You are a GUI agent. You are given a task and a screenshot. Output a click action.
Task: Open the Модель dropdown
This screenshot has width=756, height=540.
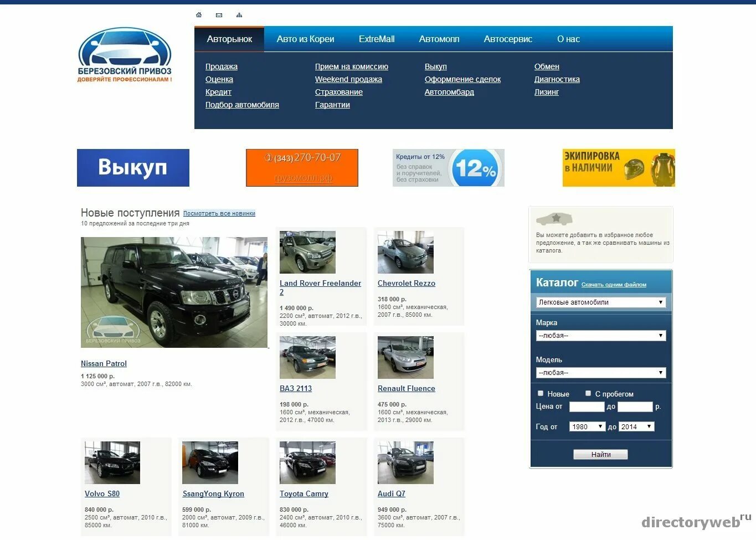coord(601,373)
